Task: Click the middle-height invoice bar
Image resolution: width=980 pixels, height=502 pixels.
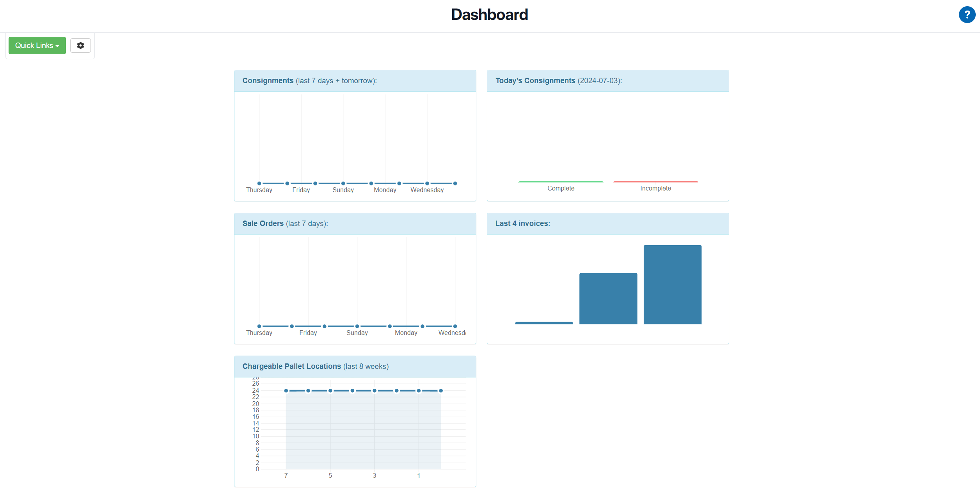Action: click(608, 298)
